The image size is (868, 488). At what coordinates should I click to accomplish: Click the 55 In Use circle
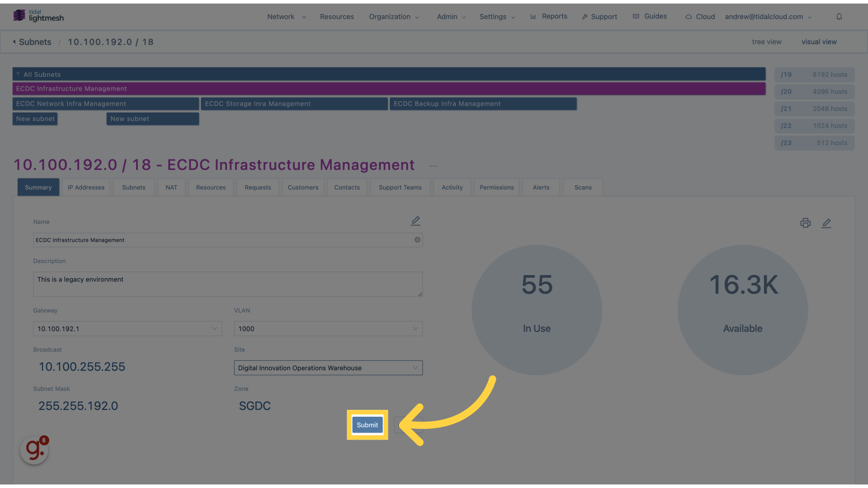coord(537,310)
